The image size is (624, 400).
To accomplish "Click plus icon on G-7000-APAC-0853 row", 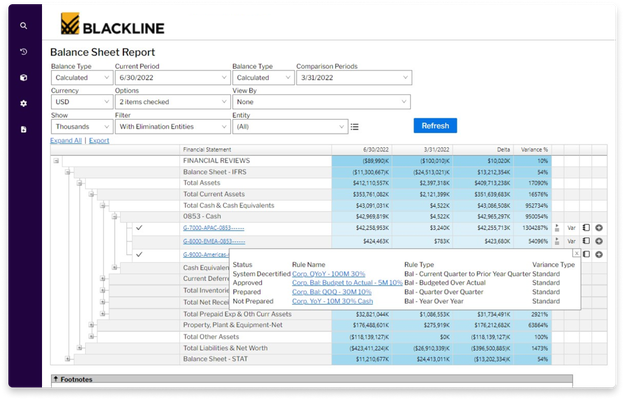I will [599, 228].
